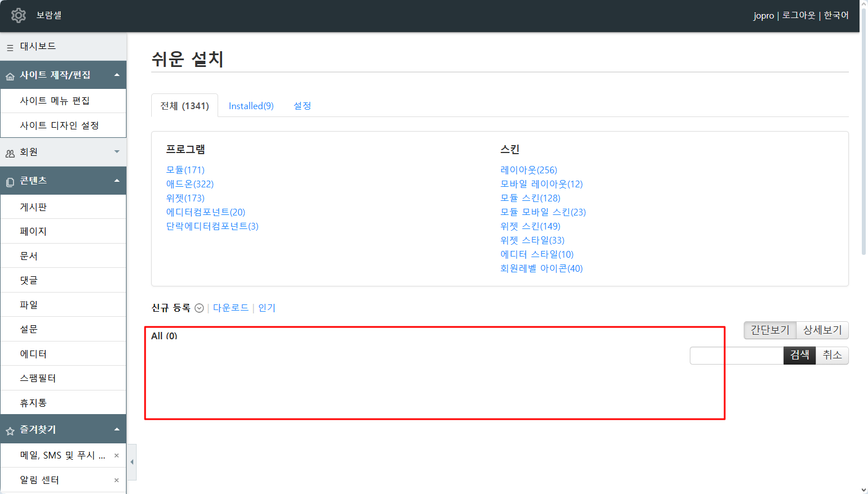Screen dimensions: 868x494
Task: Open the 레이아웃(256) skin category
Action: click(x=528, y=170)
